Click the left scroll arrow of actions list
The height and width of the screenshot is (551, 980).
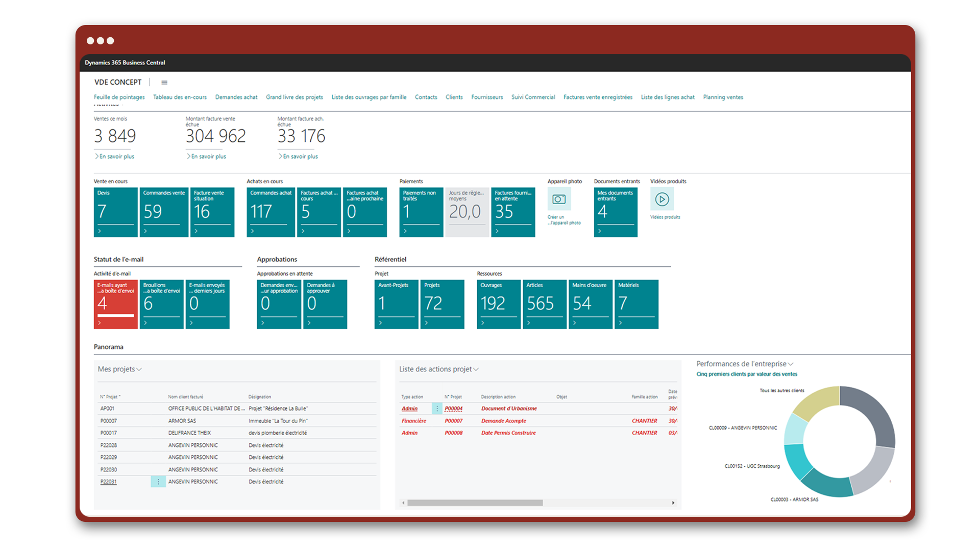[404, 503]
